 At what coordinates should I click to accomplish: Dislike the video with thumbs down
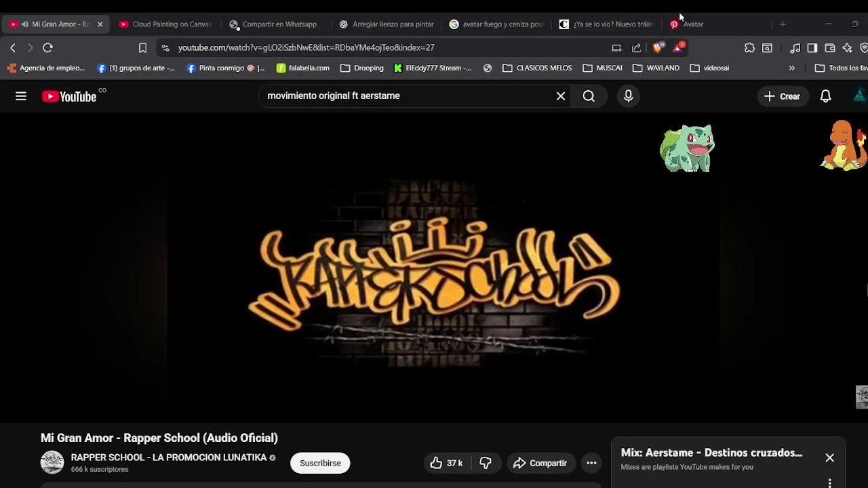[x=486, y=463]
